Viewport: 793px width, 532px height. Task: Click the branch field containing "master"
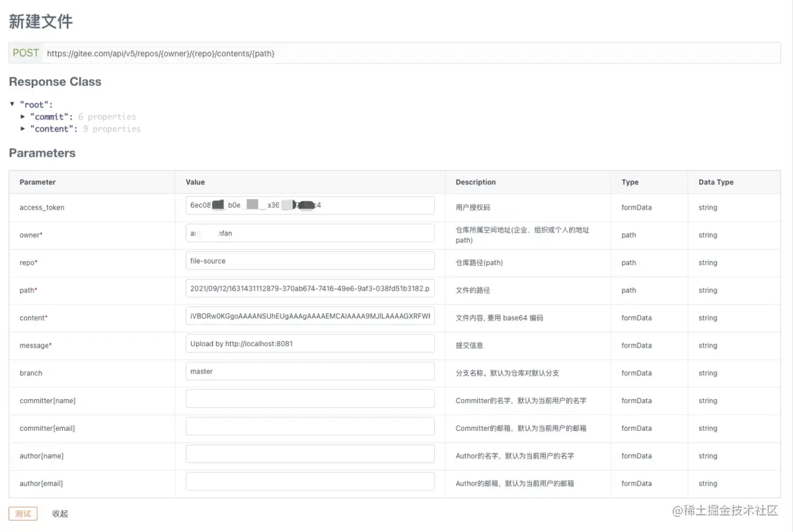(x=309, y=371)
